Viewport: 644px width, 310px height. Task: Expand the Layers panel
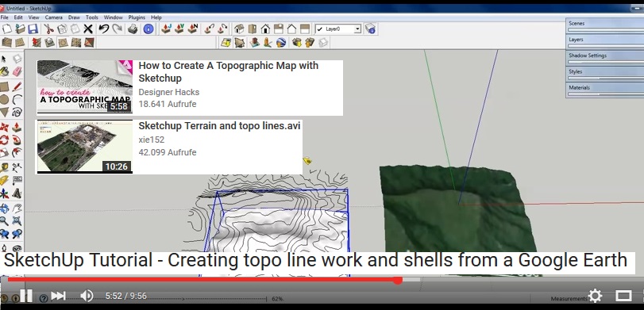(x=604, y=41)
